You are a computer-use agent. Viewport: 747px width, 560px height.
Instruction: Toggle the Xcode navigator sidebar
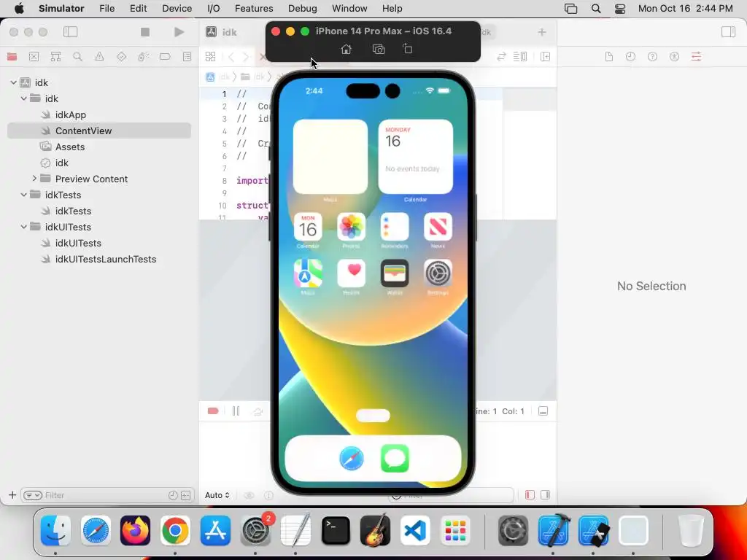[71, 32]
